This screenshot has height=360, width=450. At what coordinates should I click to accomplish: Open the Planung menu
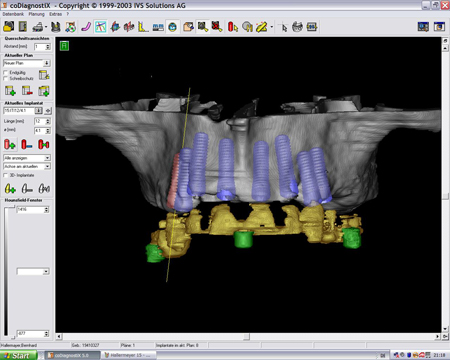(x=36, y=14)
